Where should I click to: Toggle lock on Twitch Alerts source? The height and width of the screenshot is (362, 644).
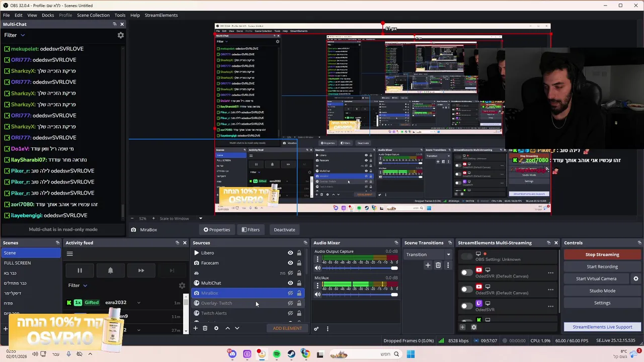(x=299, y=313)
